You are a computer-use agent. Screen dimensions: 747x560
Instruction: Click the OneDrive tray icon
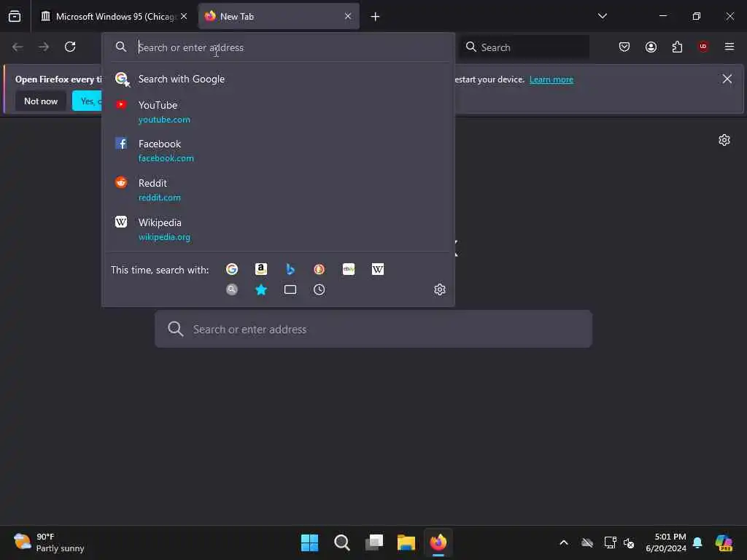587,542
